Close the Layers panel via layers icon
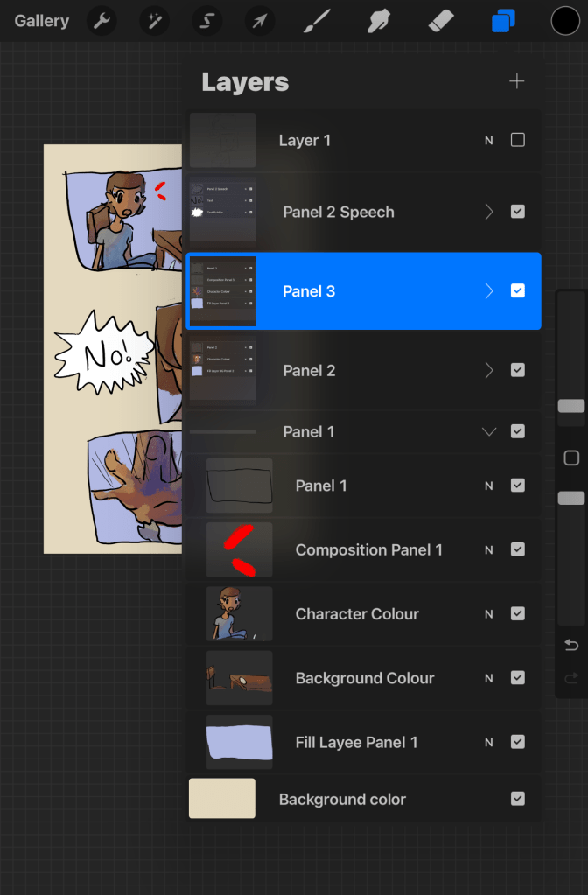 (x=503, y=21)
